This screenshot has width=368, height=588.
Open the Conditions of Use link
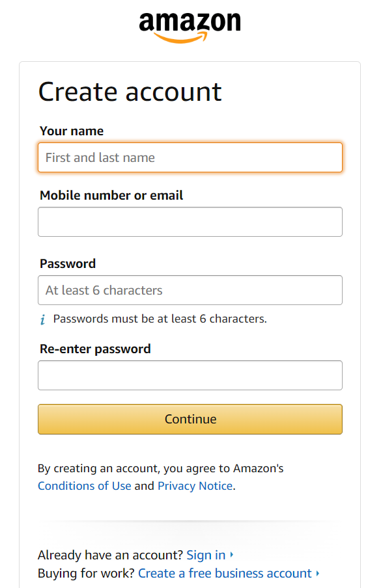[x=85, y=486]
